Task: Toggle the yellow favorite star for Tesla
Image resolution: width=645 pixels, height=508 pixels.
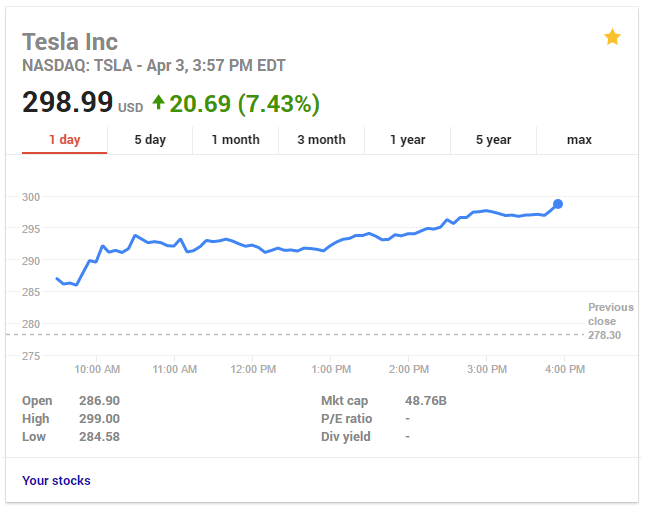Action: (x=612, y=37)
